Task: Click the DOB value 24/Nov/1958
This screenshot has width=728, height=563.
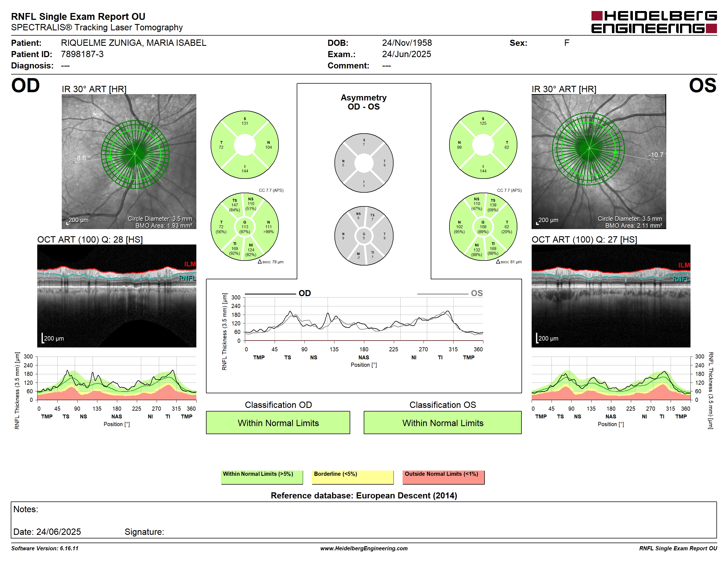Action: (x=407, y=43)
